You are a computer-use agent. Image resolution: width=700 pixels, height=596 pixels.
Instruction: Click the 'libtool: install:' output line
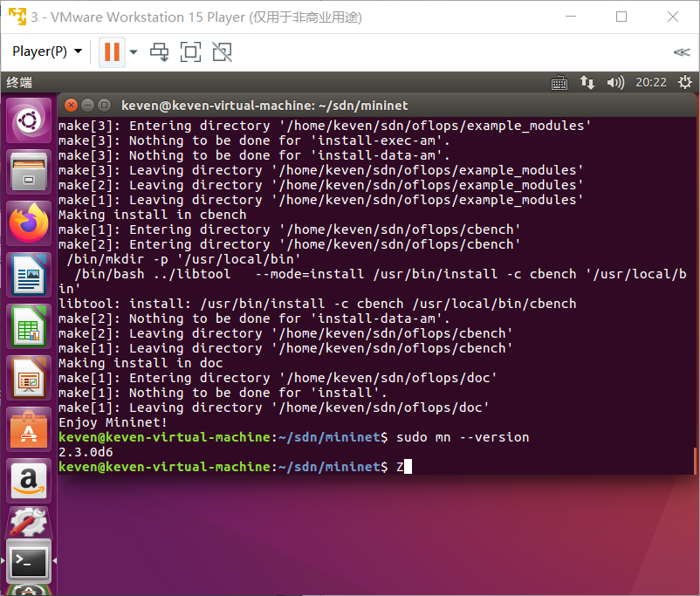click(x=318, y=304)
